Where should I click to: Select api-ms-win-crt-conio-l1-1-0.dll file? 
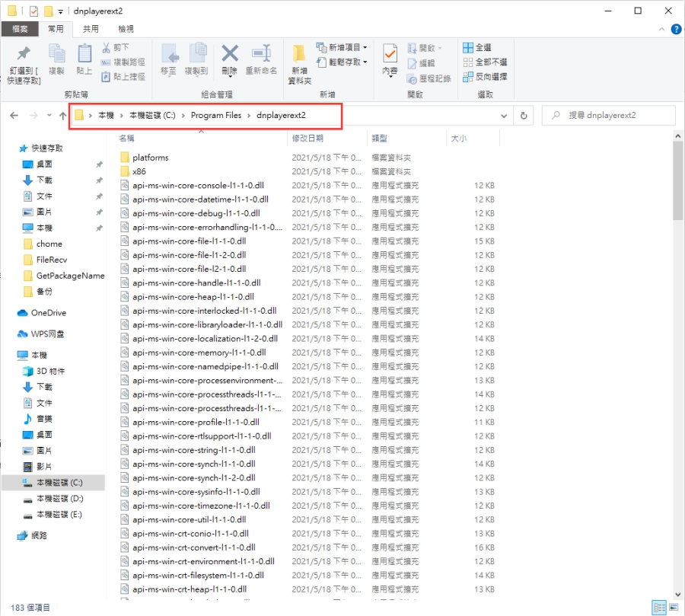coord(190,533)
